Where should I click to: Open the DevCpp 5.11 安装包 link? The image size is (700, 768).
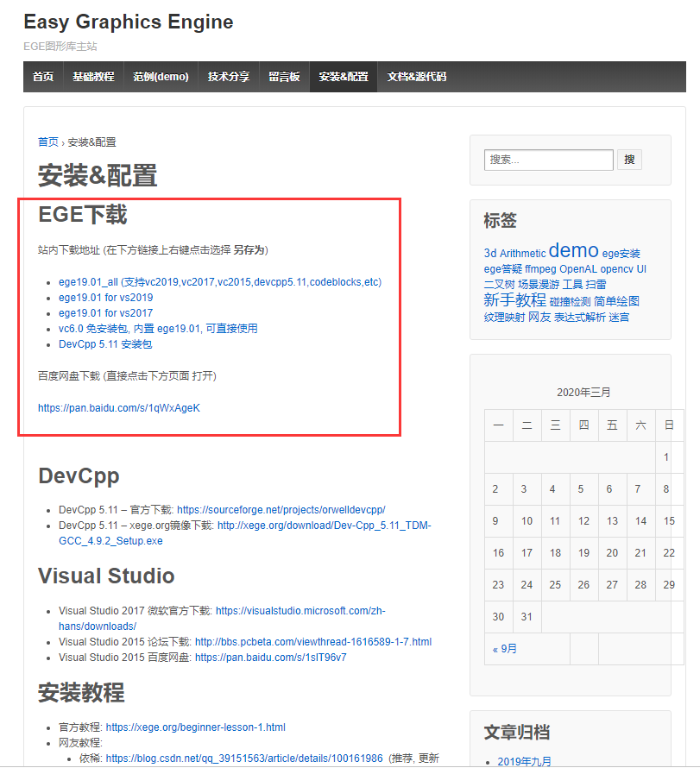point(105,343)
